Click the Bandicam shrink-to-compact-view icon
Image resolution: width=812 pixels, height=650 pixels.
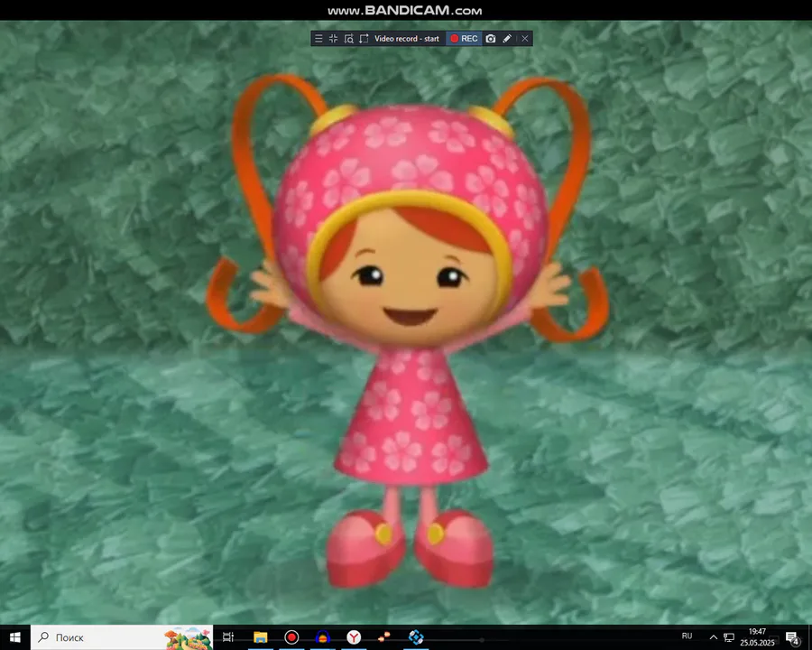click(334, 38)
